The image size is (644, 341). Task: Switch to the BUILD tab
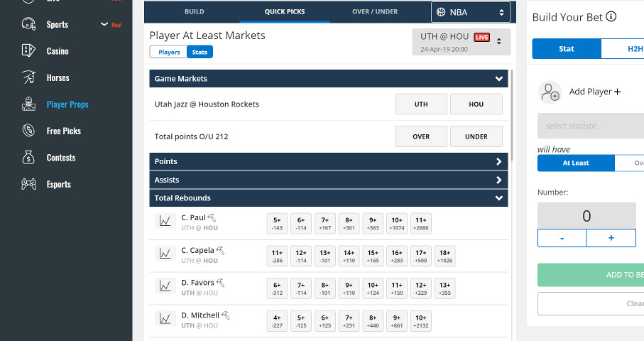coord(195,11)
